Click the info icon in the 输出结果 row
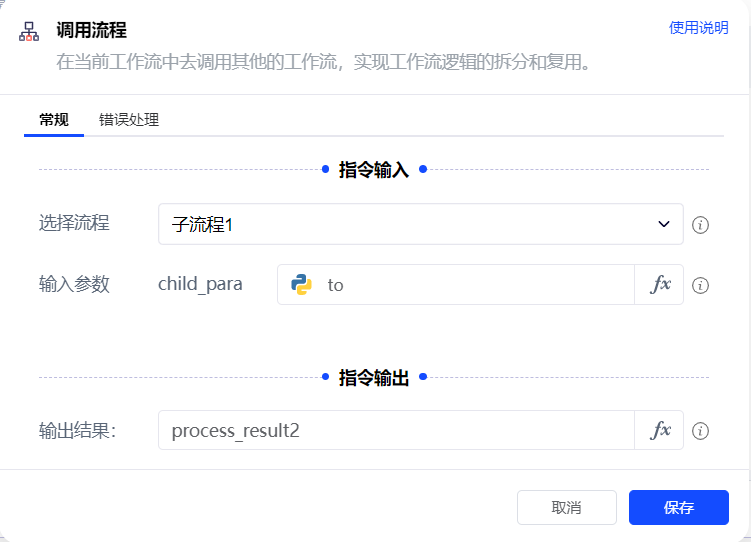 (x=701, y=431)
